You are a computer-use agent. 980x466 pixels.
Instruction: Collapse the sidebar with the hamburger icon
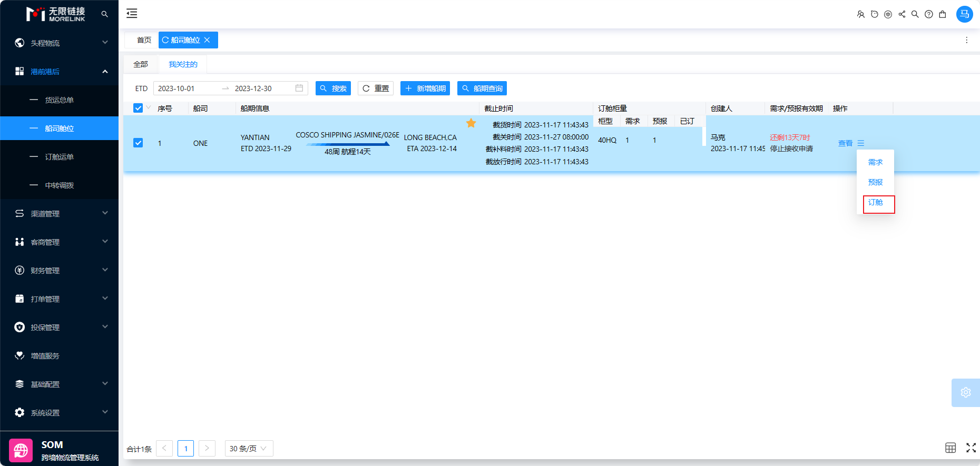(132, 14)
